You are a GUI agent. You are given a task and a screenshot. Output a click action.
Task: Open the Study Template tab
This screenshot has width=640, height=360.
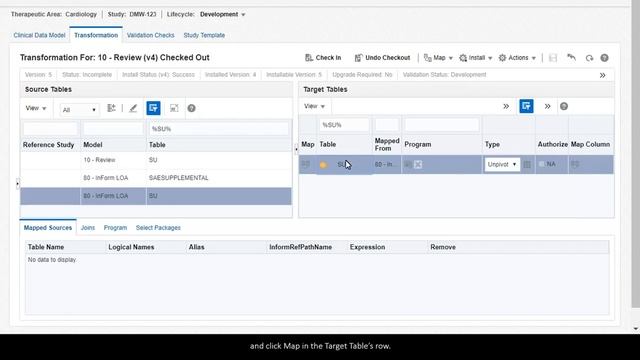click(x=204, y=35)
